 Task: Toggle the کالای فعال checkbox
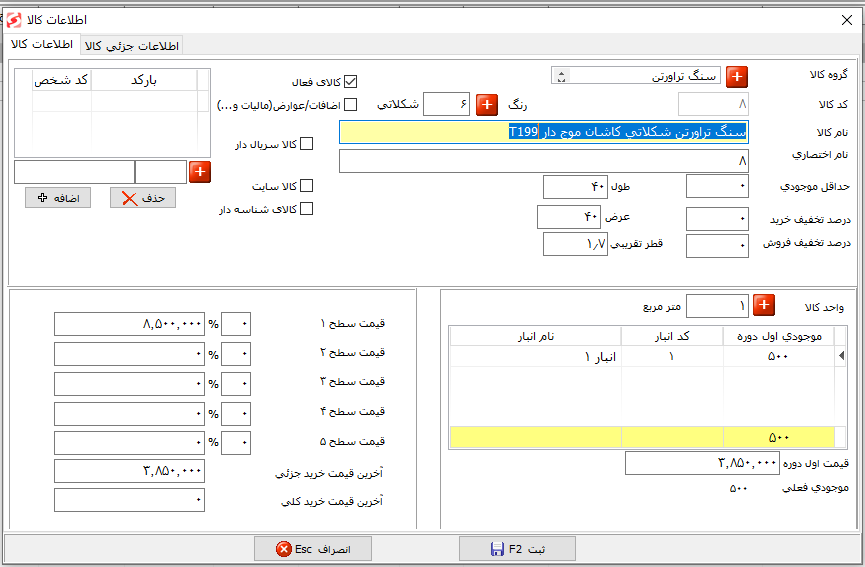click(350, 82)
